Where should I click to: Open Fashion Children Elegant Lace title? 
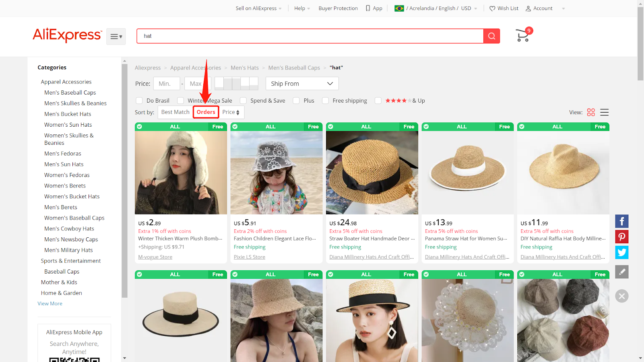[x=275, y=239]
